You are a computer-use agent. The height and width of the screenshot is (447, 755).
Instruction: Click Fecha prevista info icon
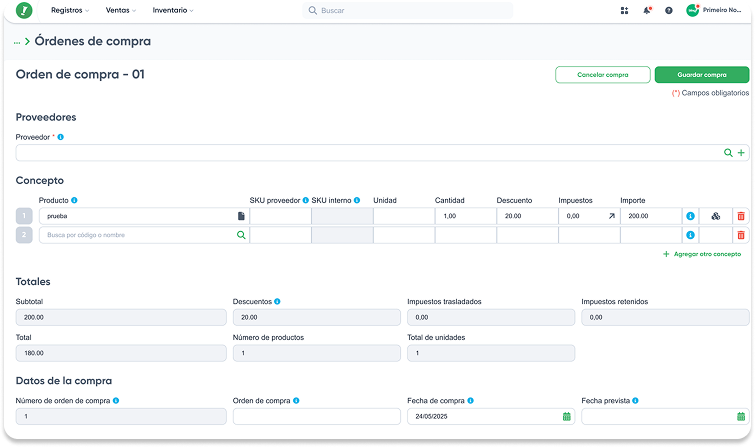tap(635, 400)
